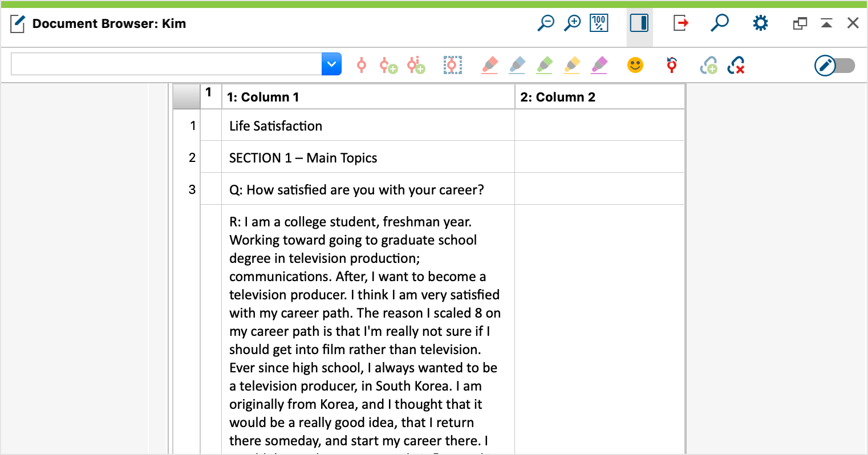Highlight selection with yellow marker
Viewport: 868px width, 455px height.
click(572, 65)
